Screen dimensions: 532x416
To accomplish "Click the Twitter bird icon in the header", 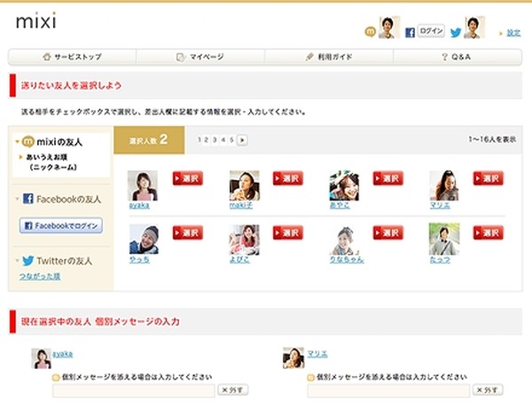I will coord(456,33).
